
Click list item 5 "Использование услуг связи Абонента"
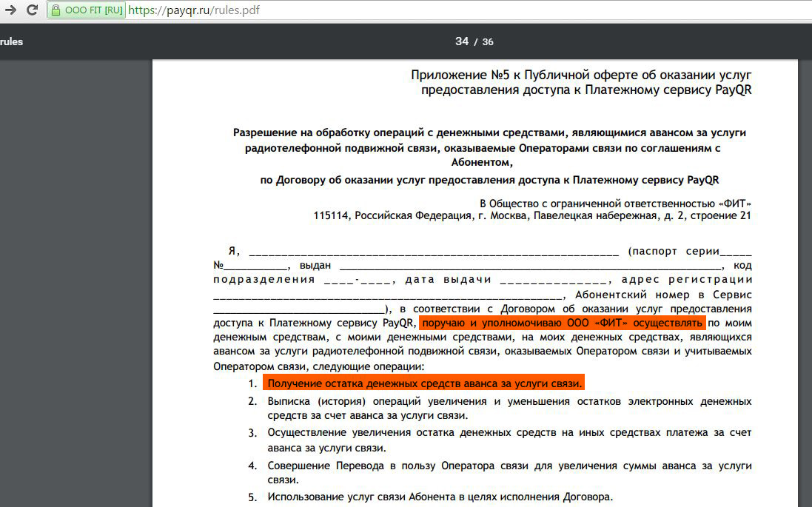pos(440,497)
